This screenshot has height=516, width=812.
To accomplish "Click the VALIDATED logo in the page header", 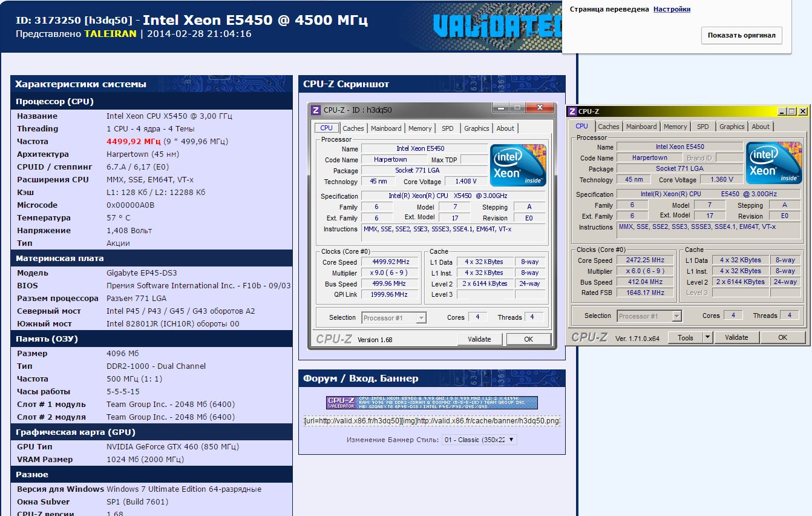I will 496,25.
